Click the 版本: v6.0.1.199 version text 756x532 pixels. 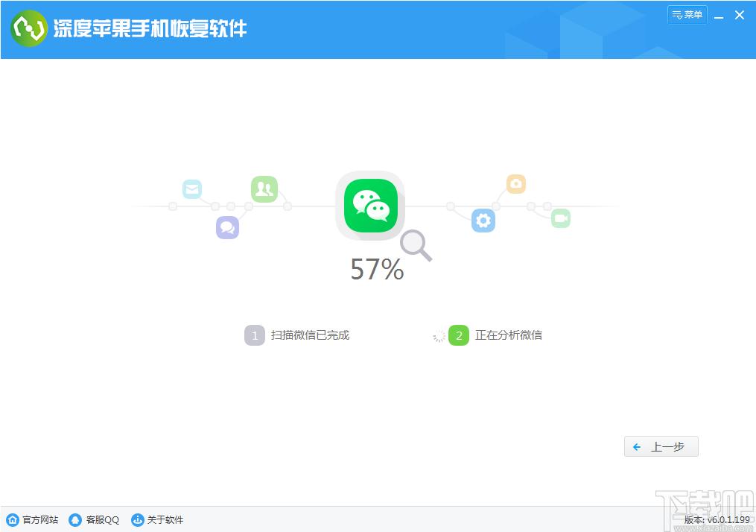[717, 520]
